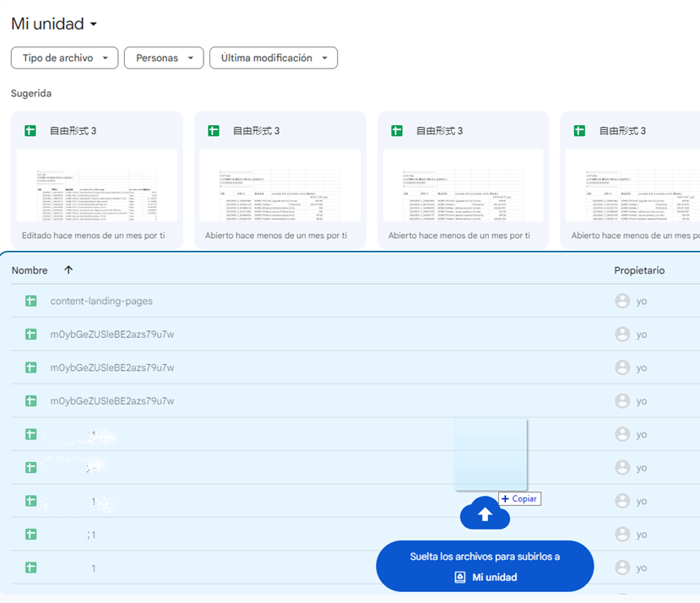The image size is (700, 603).
Task: Click 'yo' owner in the content-landing-pages row
Action: [x=642, y=301]
